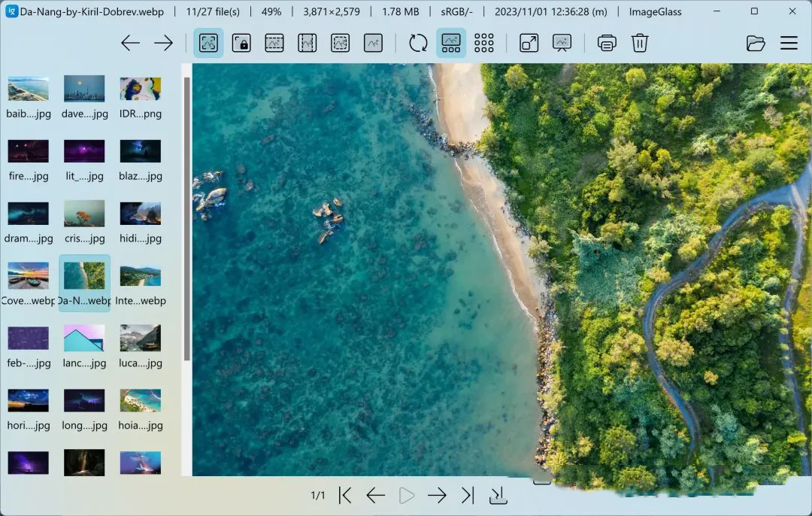Choose the Cove...webp thumbnail
This screenshot has height=516, width=812.
[29, 284]
